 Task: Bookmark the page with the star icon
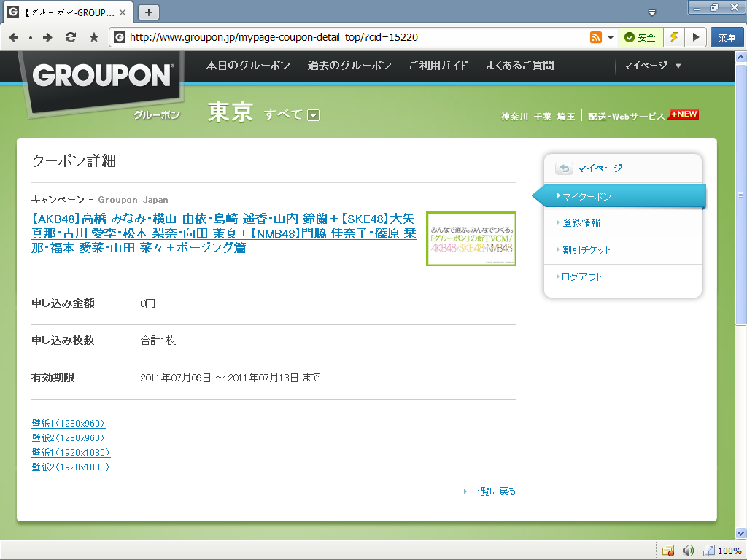pyautogui.click(x=94, y=37)
